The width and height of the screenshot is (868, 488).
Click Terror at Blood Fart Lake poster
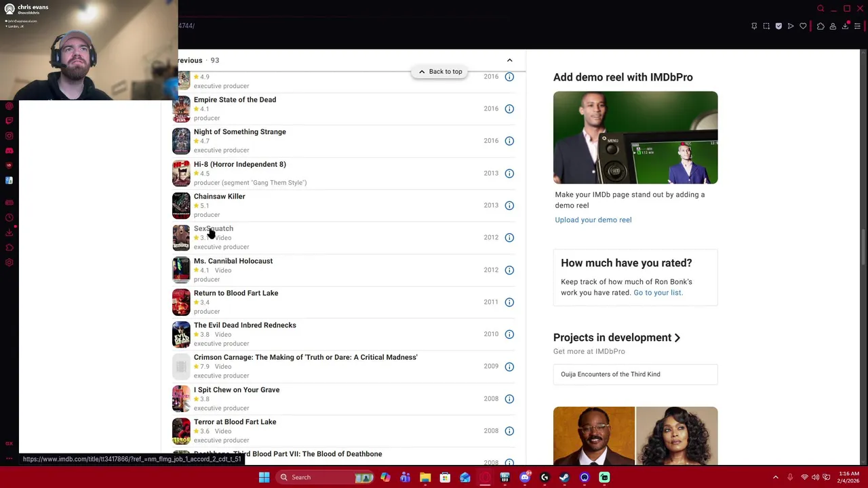[181, 431]
